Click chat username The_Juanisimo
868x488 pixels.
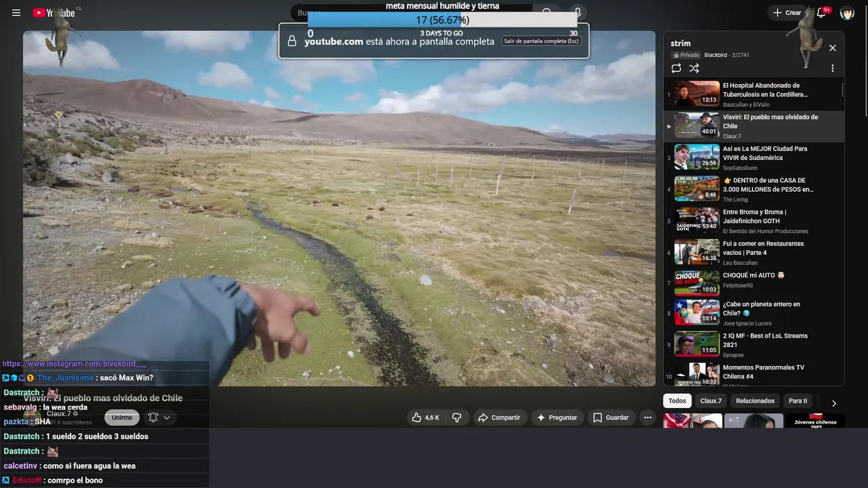[x=67, y=378]
